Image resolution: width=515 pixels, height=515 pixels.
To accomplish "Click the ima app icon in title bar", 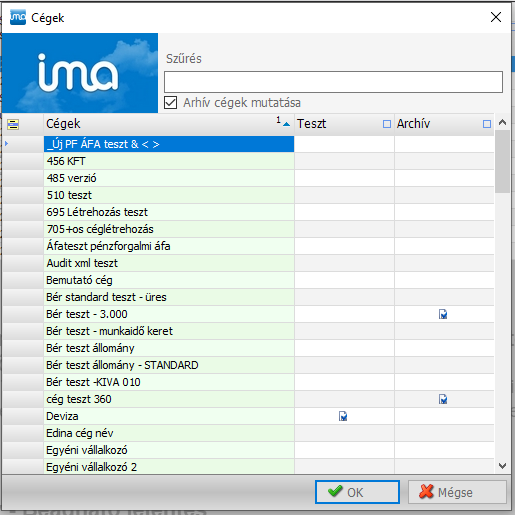I will pos(18,17).
